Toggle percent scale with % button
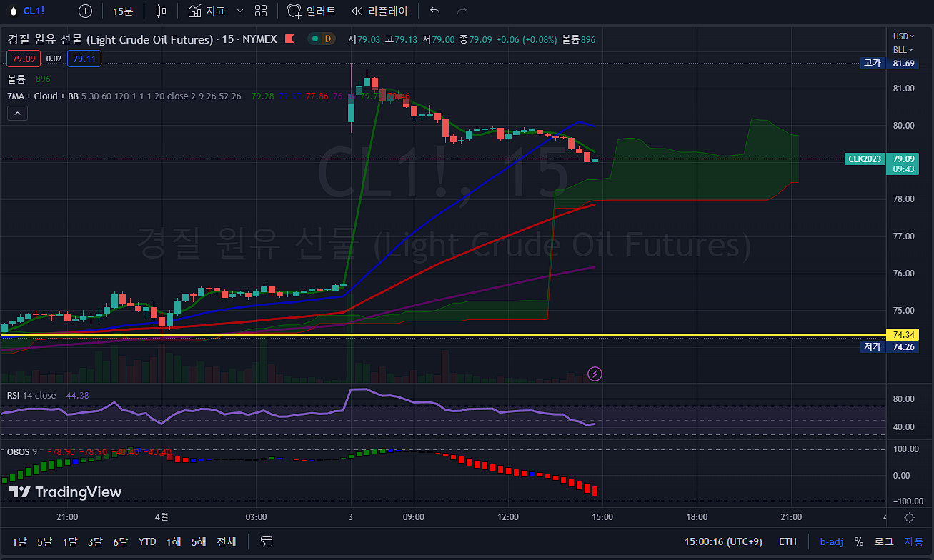 point(858,541)
